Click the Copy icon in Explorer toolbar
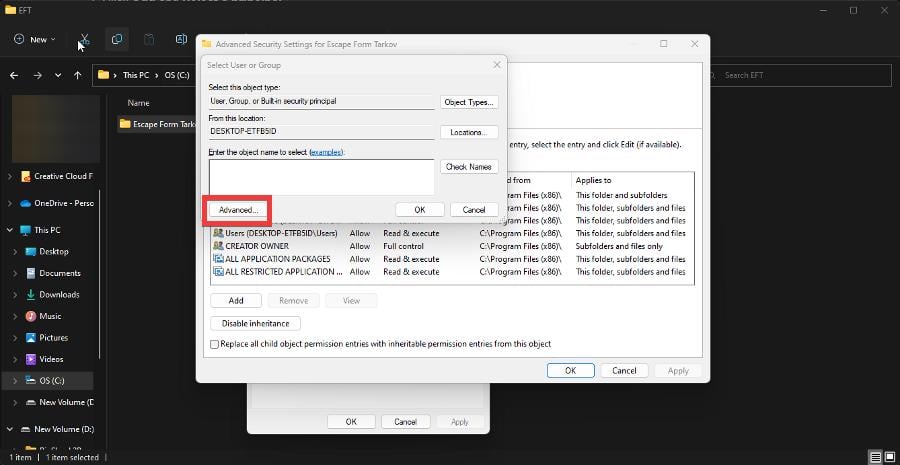This screenshot has height=465, width=900. (x=117, y=40)
